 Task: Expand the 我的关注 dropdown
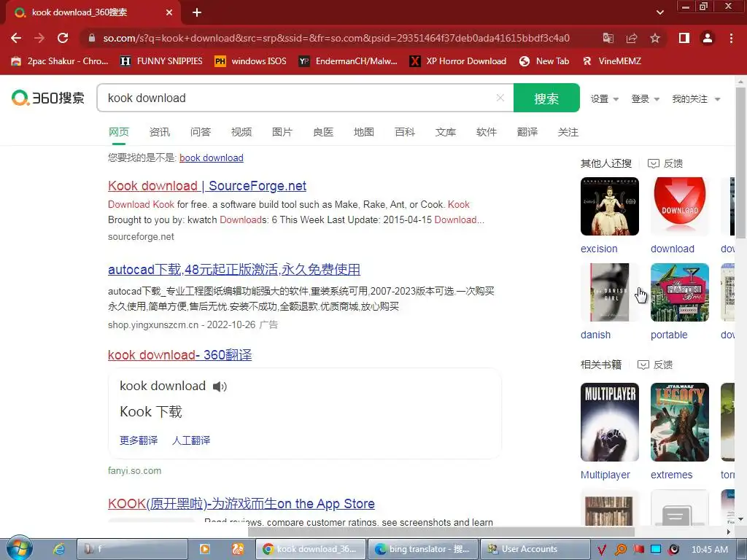click(x=695, y=99)
